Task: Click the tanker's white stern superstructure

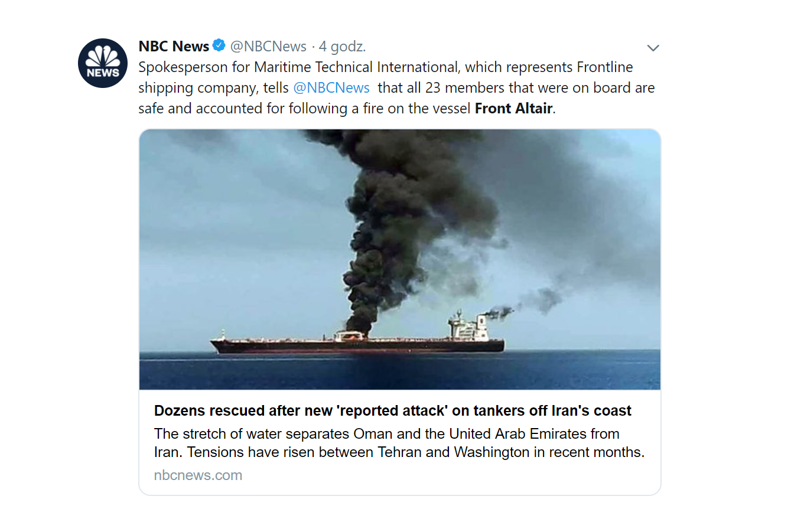Action: [x=470, y=328]
